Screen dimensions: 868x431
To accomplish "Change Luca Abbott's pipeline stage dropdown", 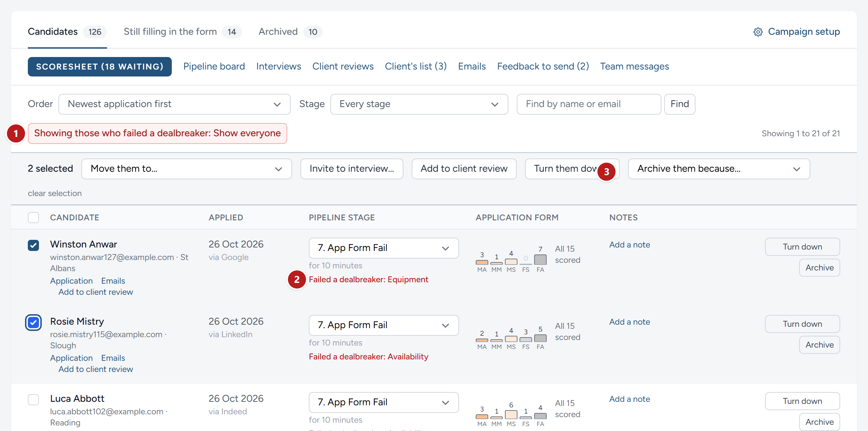I will point(384,402).
